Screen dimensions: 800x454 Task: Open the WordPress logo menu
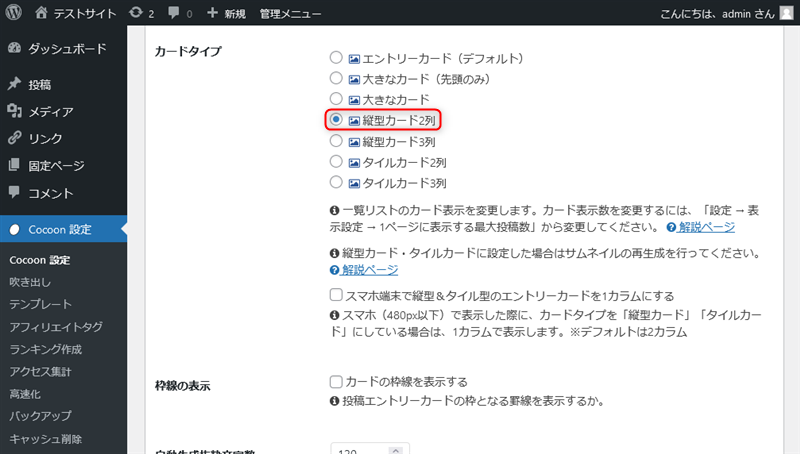14,12
